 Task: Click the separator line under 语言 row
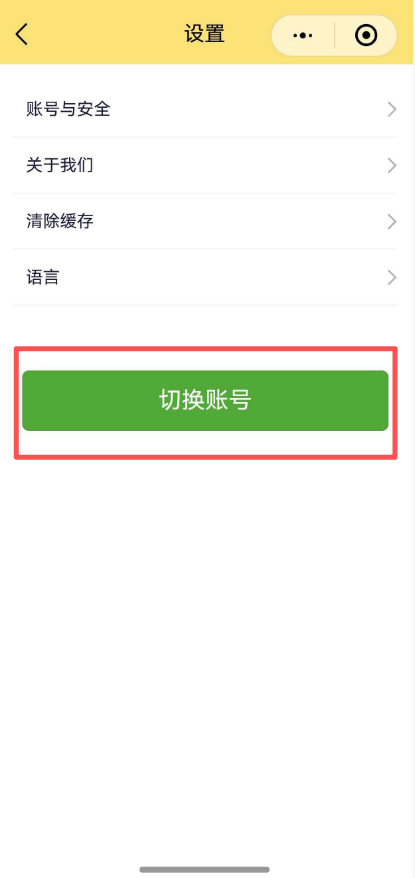pos(205,305)
